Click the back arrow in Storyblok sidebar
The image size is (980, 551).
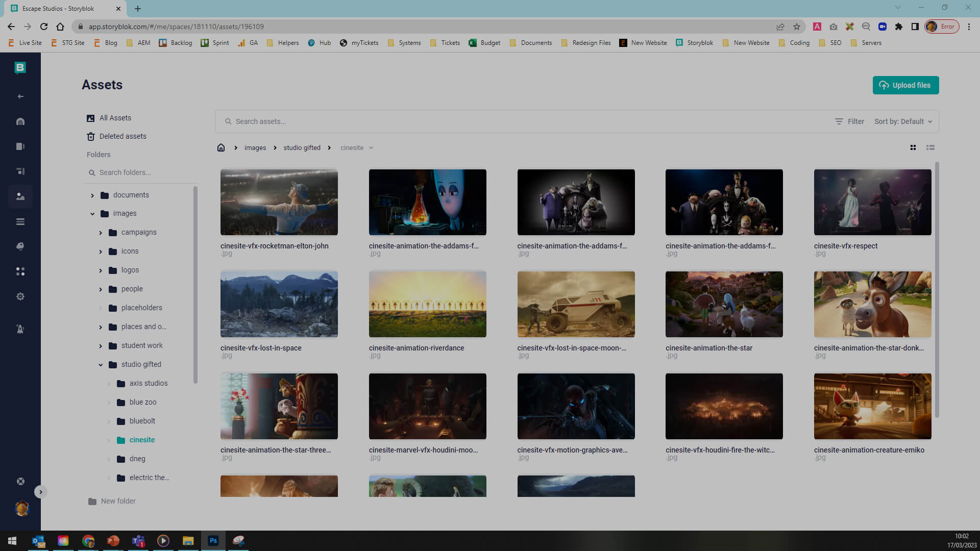pos(20,96)
